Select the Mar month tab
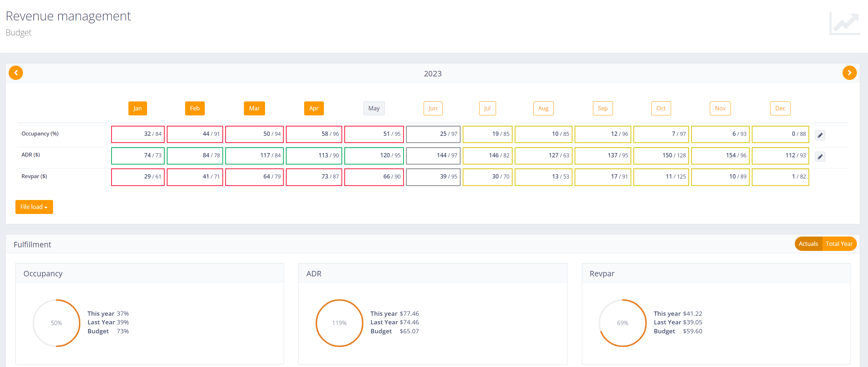The height and width of the screenshot is (367, 868). (x=254, y=108)
